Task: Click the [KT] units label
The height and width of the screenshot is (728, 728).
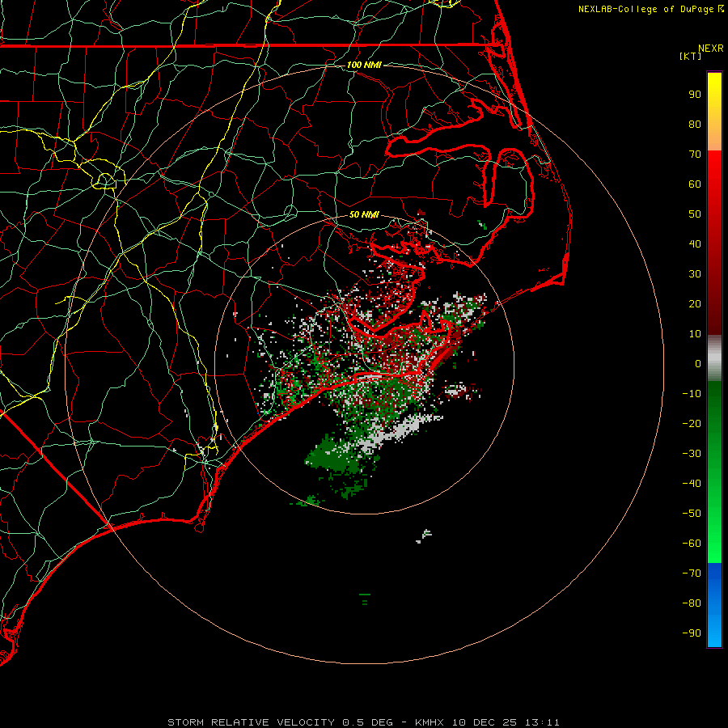Action: (690, 56)
